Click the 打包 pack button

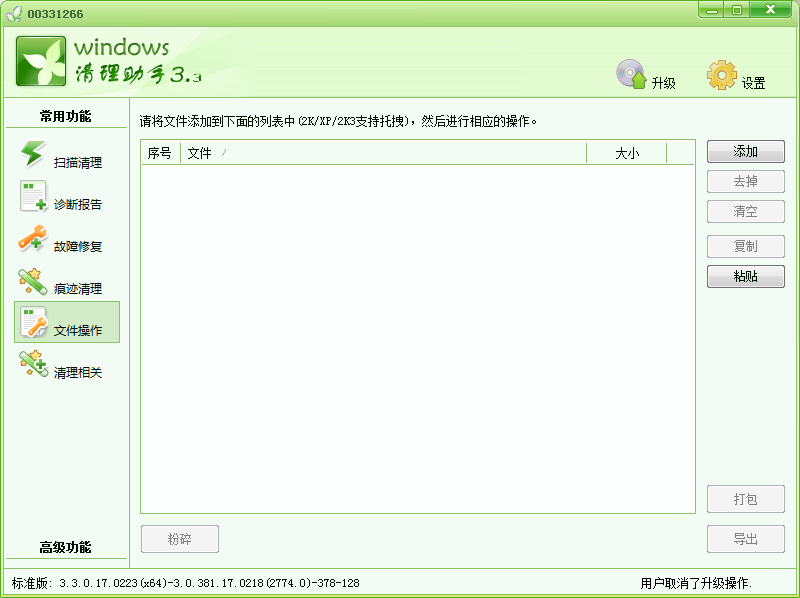745,499
